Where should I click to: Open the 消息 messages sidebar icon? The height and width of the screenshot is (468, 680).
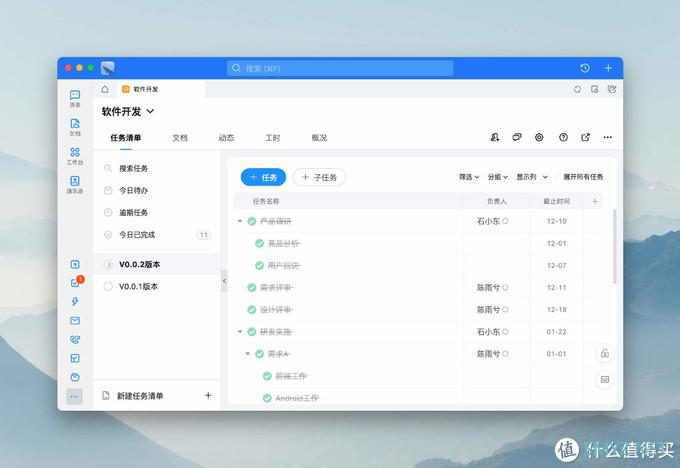[75, 98]
